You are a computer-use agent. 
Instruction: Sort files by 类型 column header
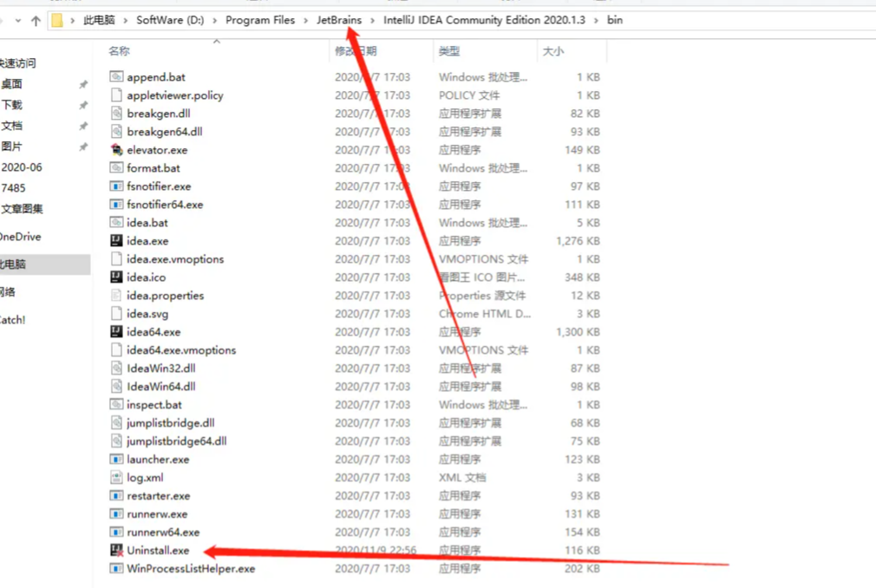point(449,51)
